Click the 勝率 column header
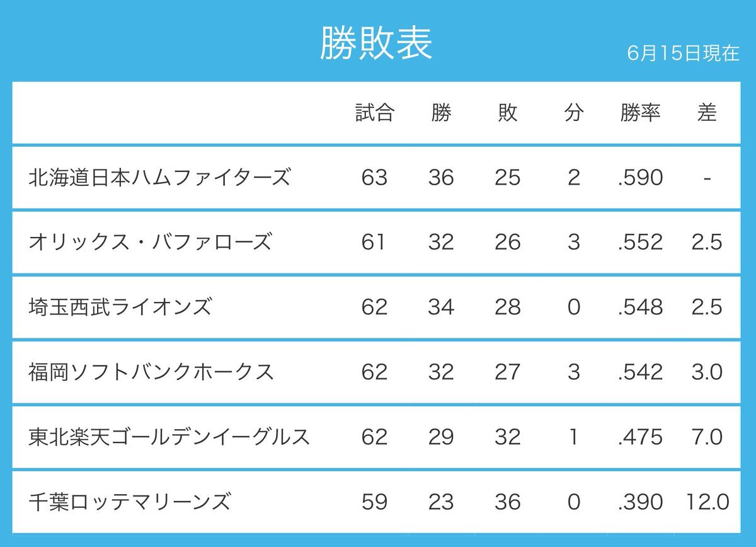The width and height of the screenshot is (756, 547). coord(640,113)
